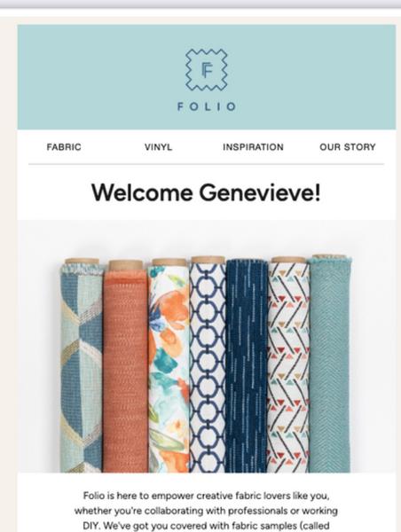Open the FABRIC navigation link
Image resolution: width=401 pixels, height=532 pixels.
pyautogui.click(x=64, y=147)
